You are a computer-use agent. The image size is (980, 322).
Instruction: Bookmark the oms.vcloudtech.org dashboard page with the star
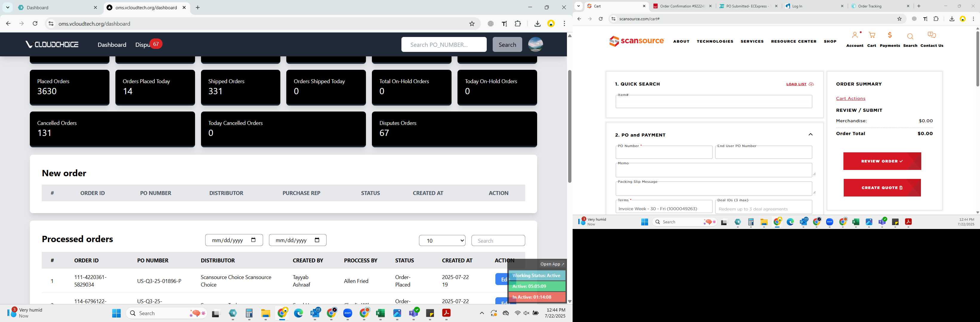point(472,24)
